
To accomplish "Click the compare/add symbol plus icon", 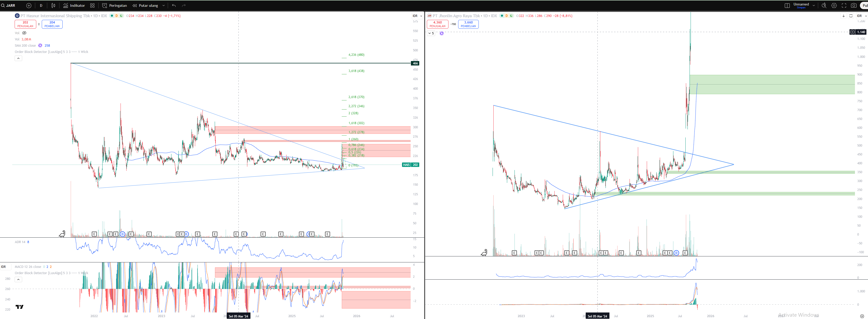I will coord(29,5).
